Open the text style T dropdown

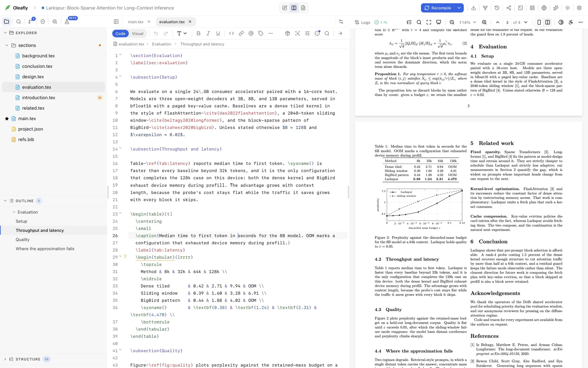coord(182,33)
